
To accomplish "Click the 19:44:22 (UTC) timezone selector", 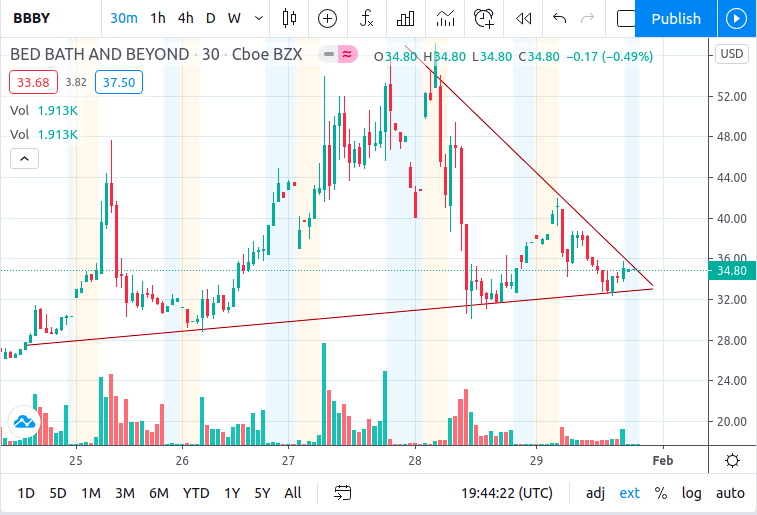I will coord(506,493).
